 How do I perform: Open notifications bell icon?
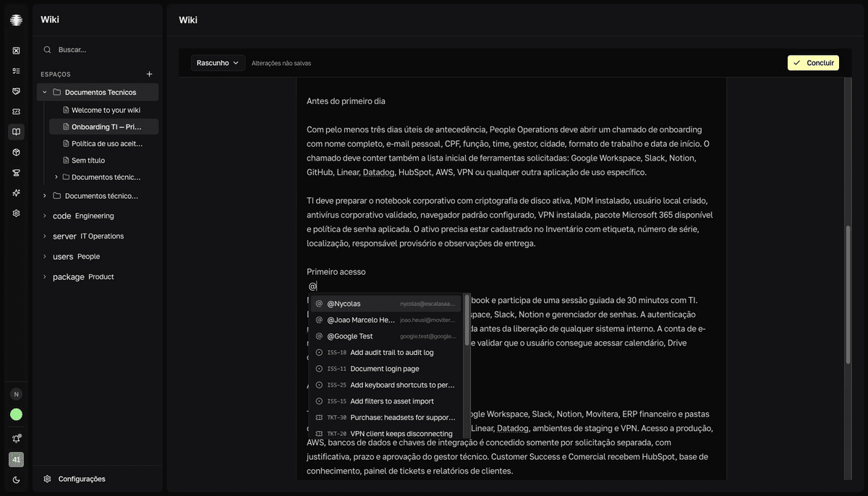coord(16,438)
